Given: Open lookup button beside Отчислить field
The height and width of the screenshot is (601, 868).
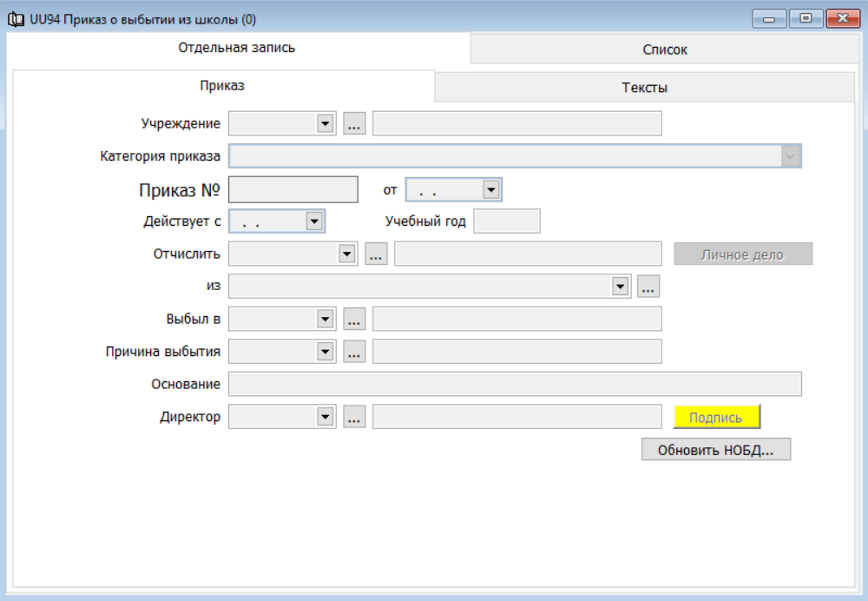Looking at the screenshot, I should click(376, 254).
